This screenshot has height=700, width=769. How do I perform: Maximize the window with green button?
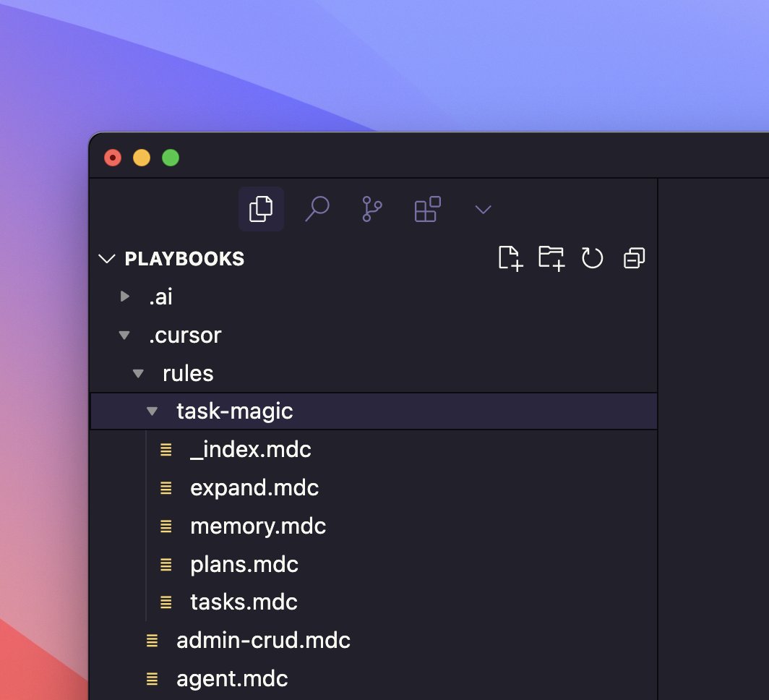pos(171,158)
